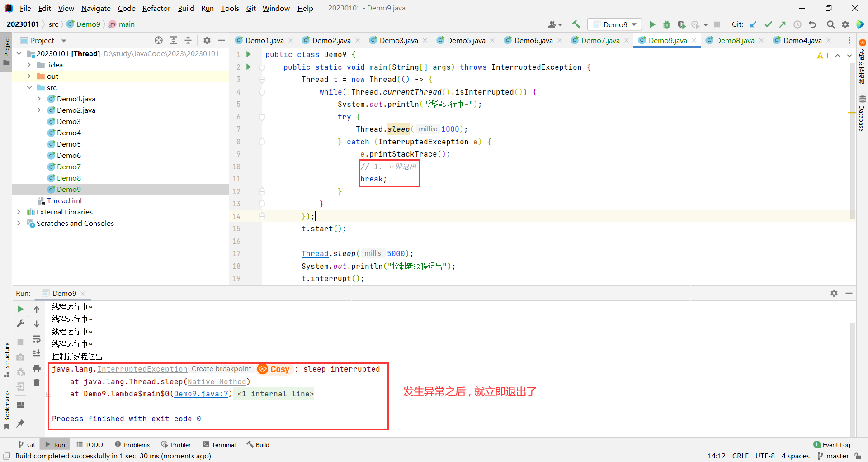Image resolution: width=868 pixels, height=462 pixels.
Task: Open warning indicator in editor corner
Action: (823, 56)
